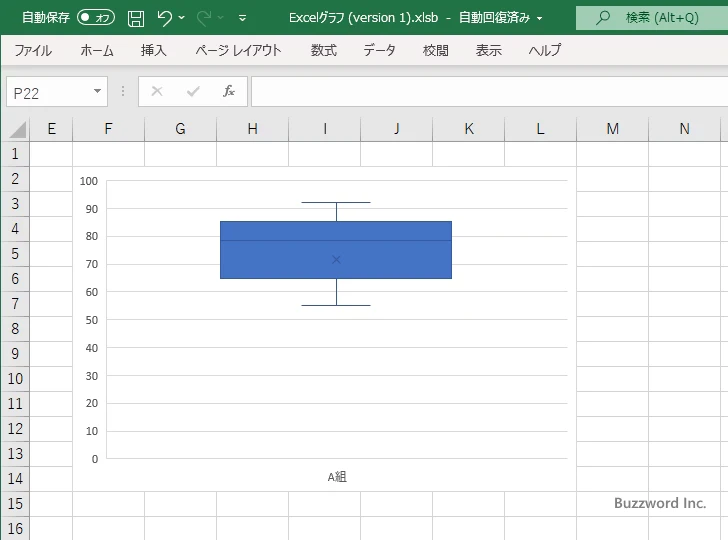Click the magnifier search icon
Screen dimensions: 728x540
point(603,18)
